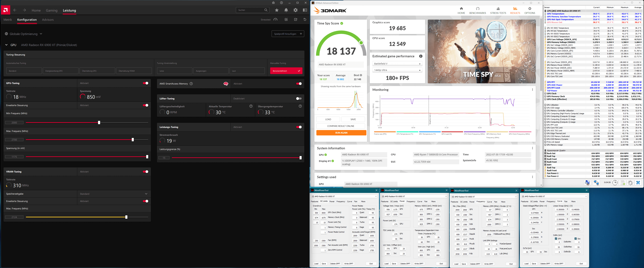644x268 pixels.
Task: Open System information three-dot menu
Action: click(532, 148)
